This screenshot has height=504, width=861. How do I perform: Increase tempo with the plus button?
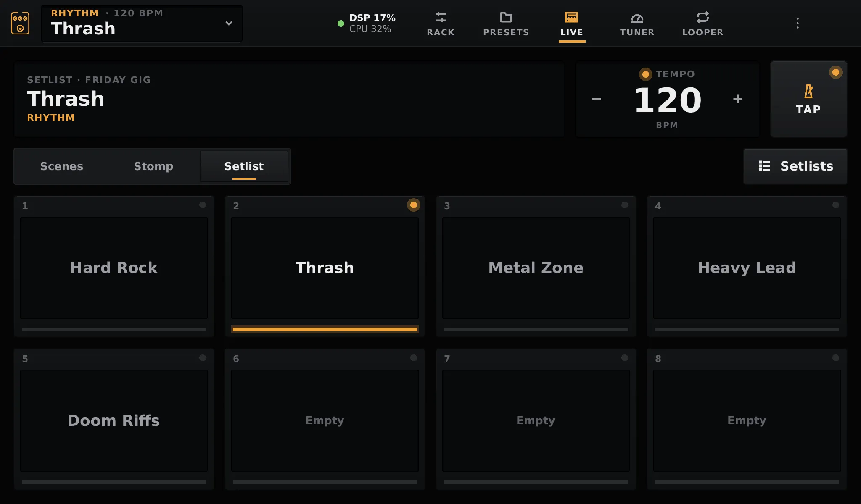pyautogui.click(x=738, y=99)
